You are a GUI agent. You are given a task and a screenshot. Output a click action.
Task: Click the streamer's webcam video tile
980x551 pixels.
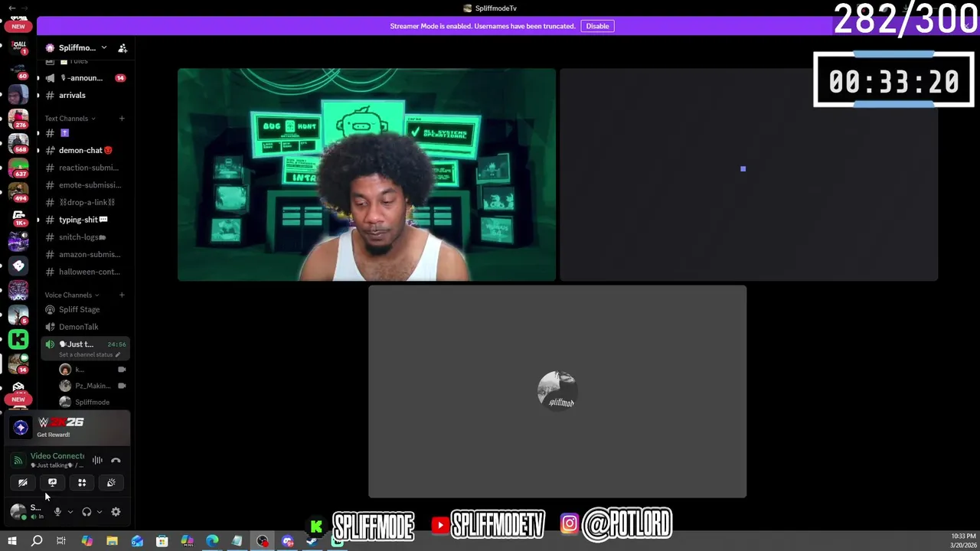click(367, 175)
